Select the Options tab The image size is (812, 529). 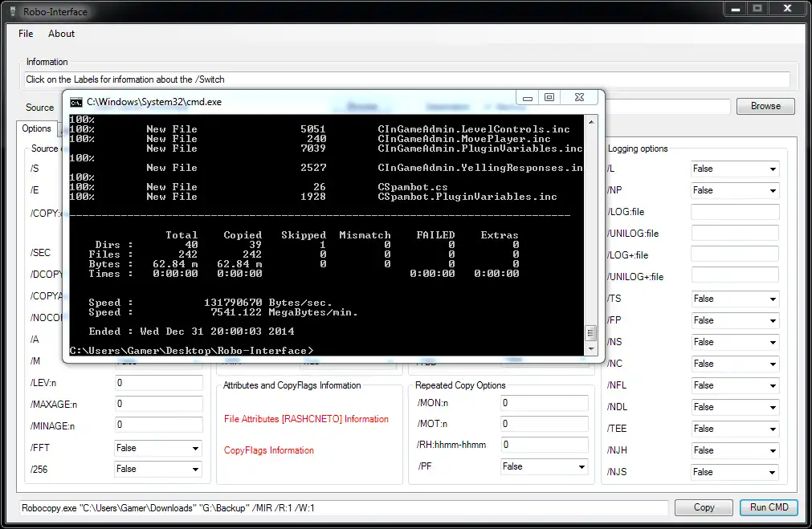36,128
